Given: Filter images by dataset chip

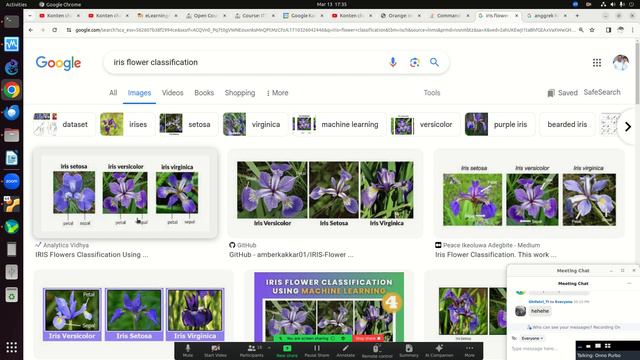Looking at the screenshot, I should pos(64,124).
